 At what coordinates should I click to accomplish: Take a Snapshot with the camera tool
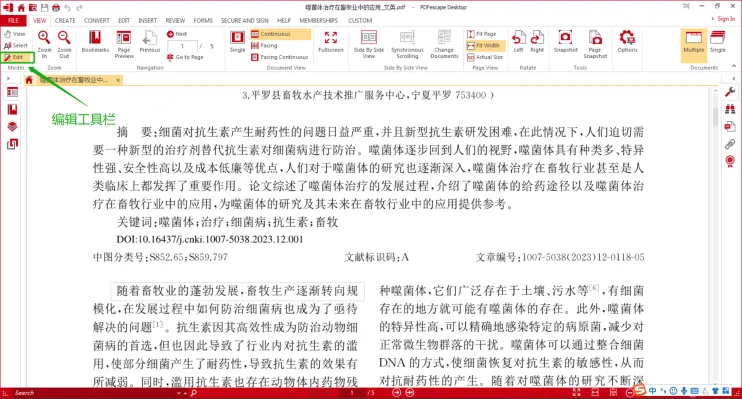565,42
